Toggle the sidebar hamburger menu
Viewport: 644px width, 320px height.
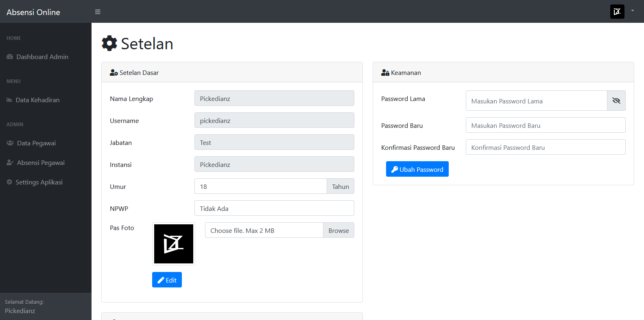point(98,12)
